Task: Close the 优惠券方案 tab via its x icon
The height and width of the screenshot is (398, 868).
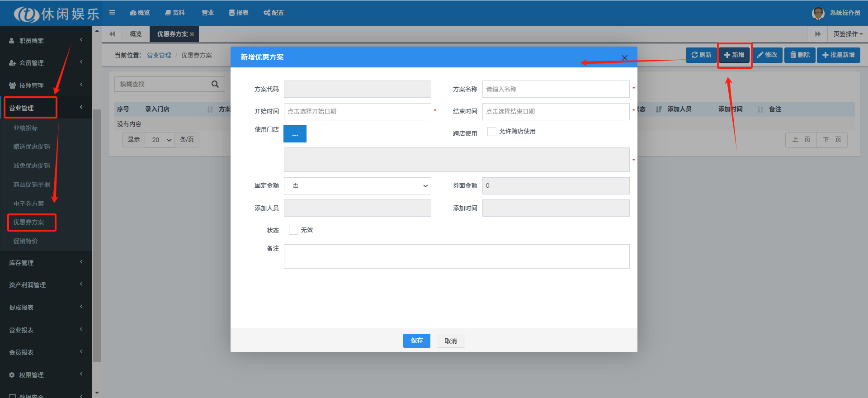Action: [x=192, y=34]
